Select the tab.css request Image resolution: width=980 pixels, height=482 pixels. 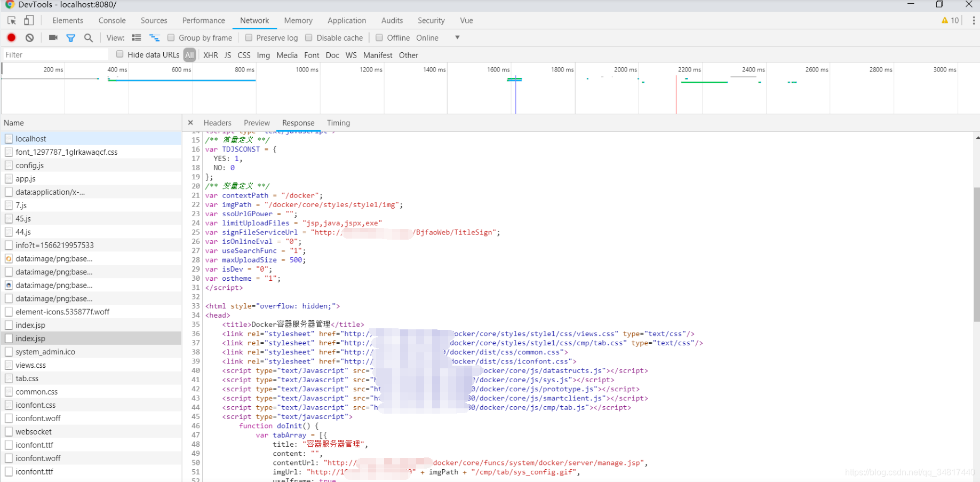coord(91,378)
